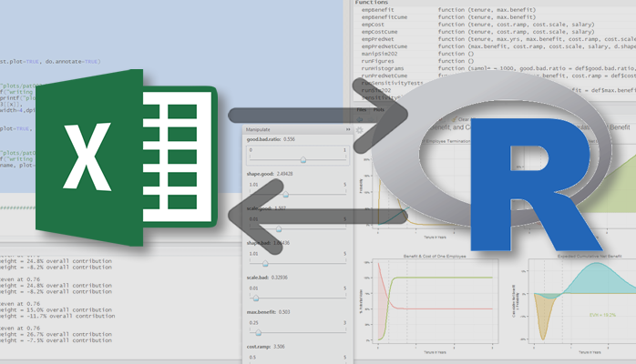Click the left-pointing R-to-Excel arrow
Screen dimensions: 636x364
click(318, 217)
